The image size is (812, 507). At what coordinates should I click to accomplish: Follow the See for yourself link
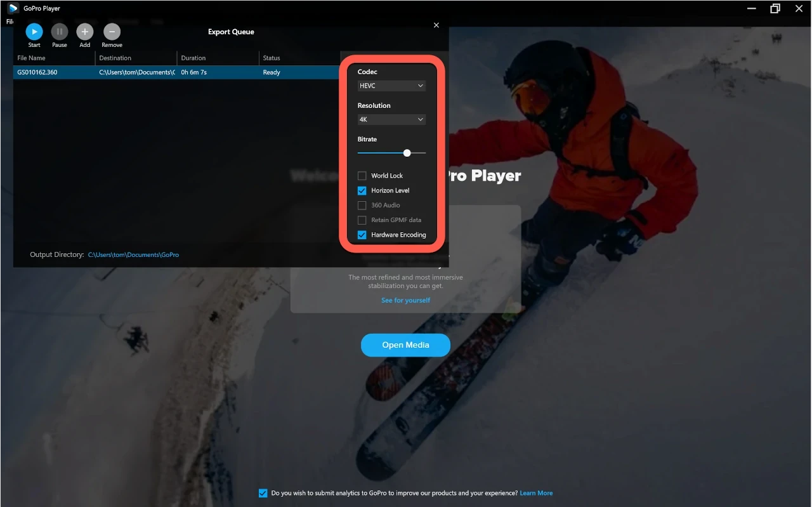405,300
